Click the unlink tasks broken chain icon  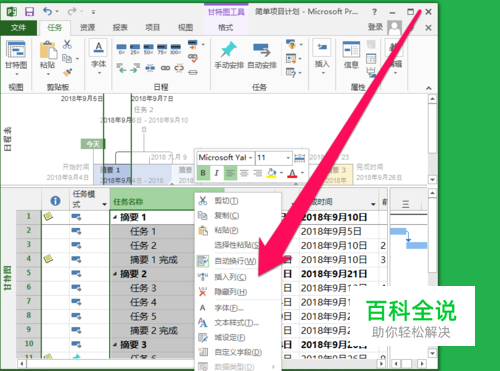click(179, 68)
